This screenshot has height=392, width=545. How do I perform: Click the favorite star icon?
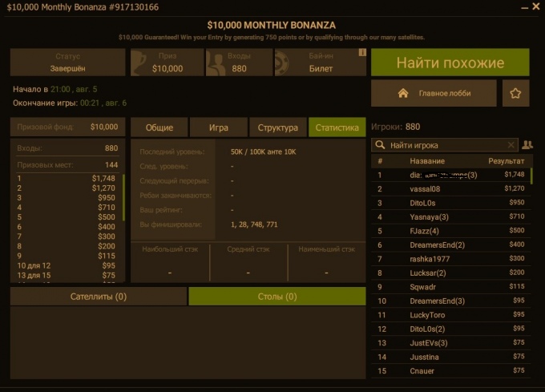[x=515, y=93]
